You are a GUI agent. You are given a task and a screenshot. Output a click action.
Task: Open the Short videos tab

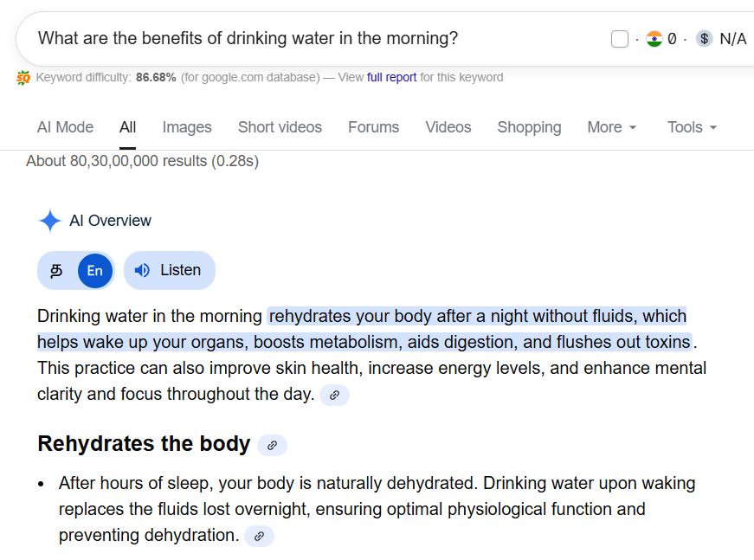tap(280, 127)
